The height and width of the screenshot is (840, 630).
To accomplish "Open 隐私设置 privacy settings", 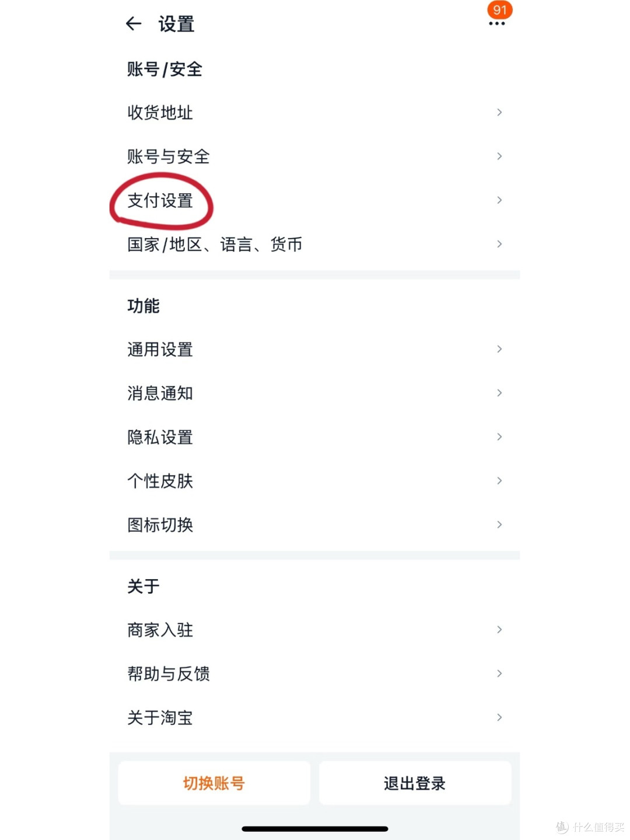I will [x=160, y=437].
